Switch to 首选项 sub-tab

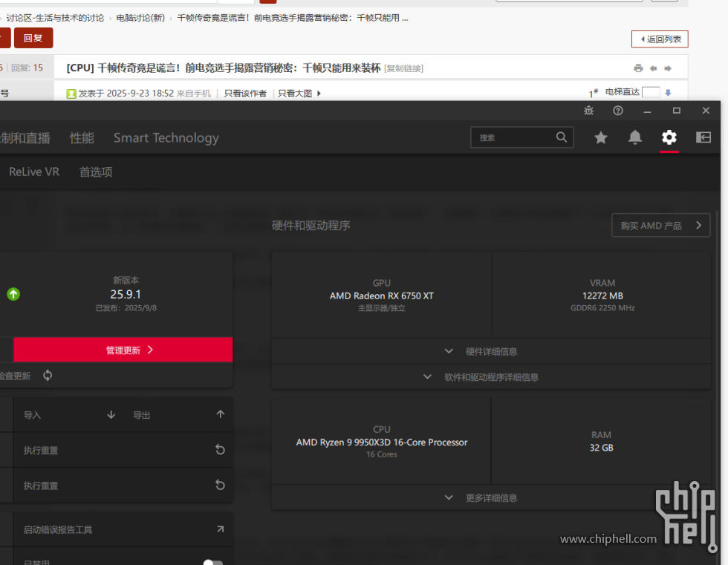click(96, 172)
